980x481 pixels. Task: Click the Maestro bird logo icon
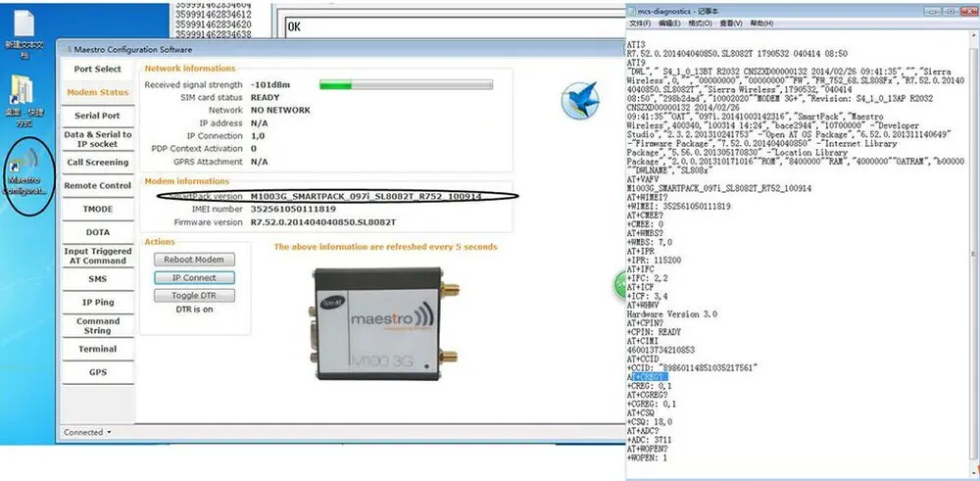click(580, 101)
